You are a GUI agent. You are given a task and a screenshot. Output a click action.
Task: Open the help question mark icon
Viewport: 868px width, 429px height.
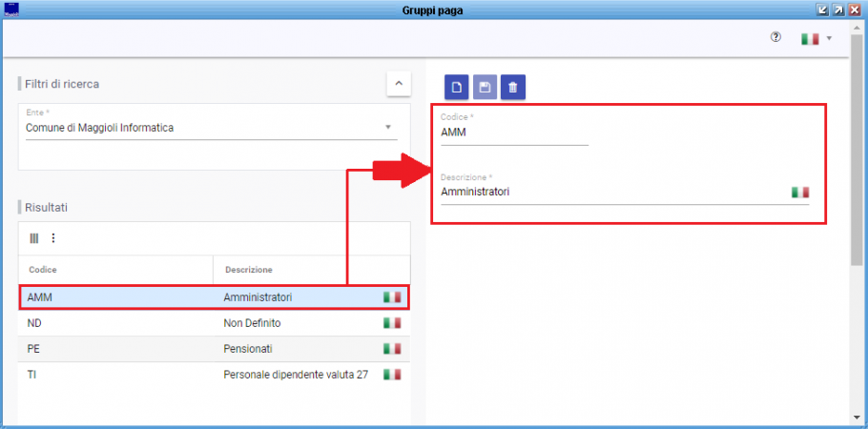click(775, 37)
